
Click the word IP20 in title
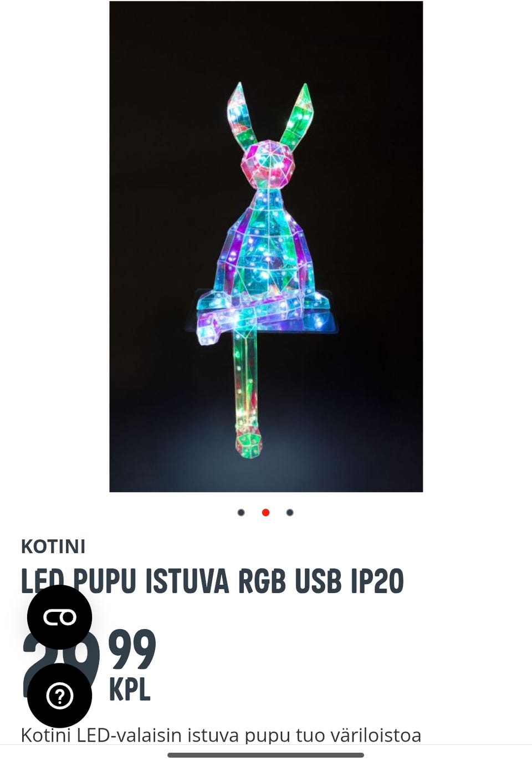(x=377, y=581)
